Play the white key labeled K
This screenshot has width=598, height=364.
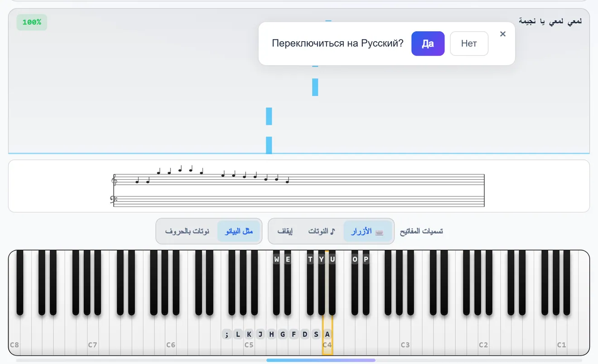click(249, 335)
